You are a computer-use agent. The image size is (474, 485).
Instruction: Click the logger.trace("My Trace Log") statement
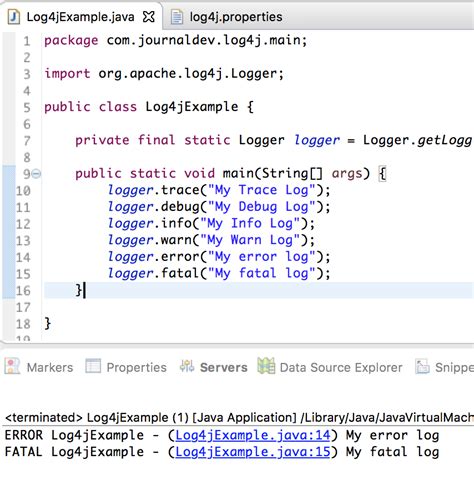coord(218,190)
